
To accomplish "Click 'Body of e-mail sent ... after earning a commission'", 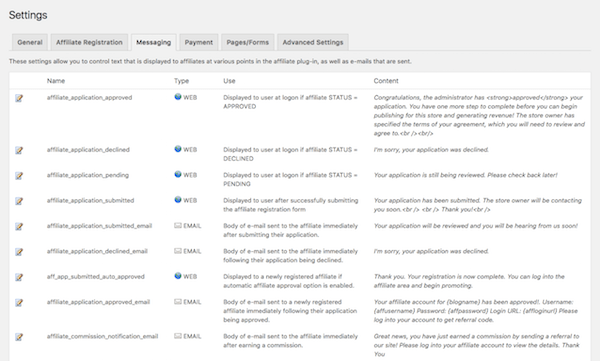I will (x=290, y=341).
